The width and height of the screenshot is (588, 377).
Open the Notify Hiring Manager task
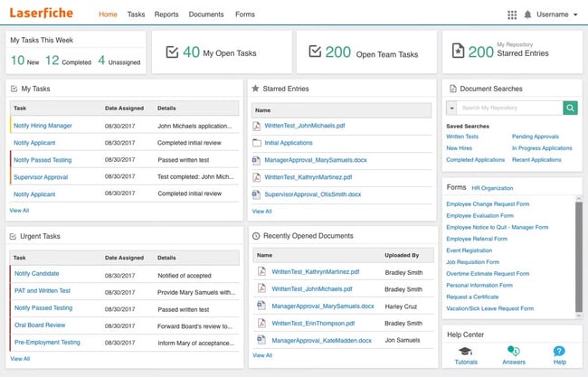click(43, 126)
